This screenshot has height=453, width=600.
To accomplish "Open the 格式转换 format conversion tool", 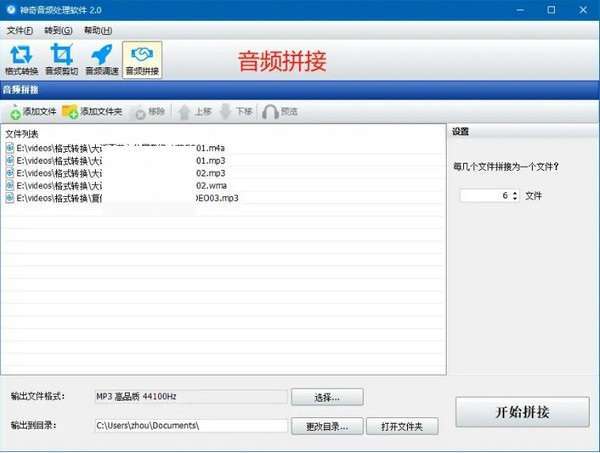I will [21, 60].
